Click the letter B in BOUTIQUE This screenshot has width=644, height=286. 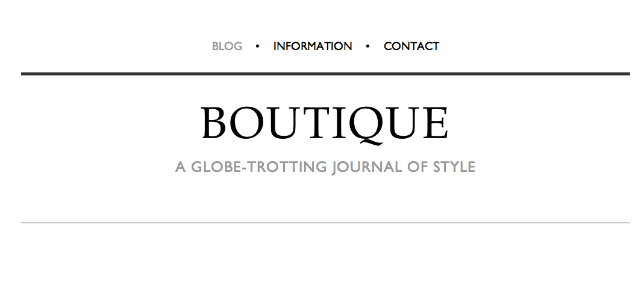(214, 124)
